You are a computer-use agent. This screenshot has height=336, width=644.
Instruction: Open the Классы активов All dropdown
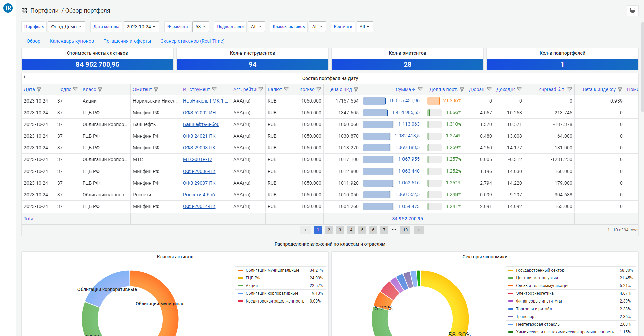point(317,27)
